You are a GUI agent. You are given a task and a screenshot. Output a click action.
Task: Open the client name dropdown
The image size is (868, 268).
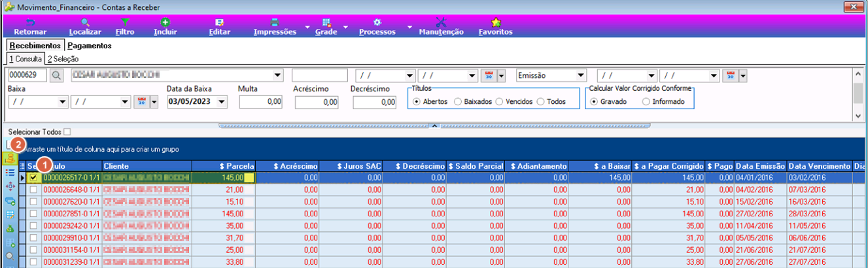277,75
